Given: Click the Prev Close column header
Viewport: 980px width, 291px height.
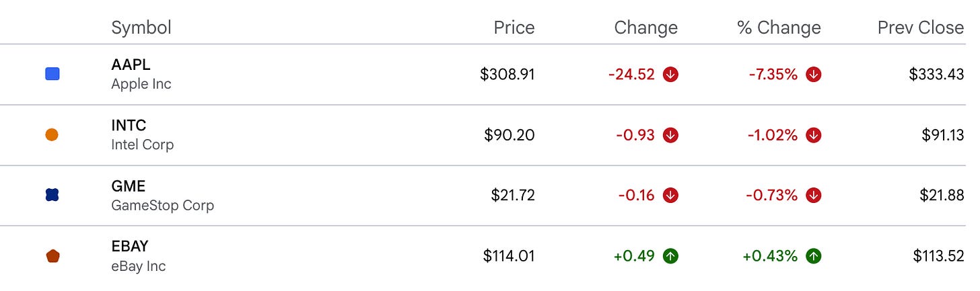Looking at the screenshot, I should pos(921,28).
